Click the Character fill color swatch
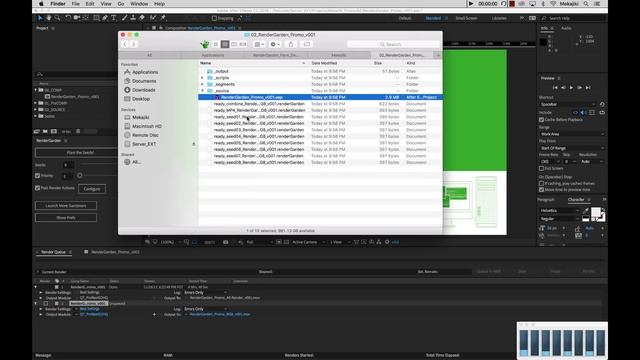 [x=596, y=212]
